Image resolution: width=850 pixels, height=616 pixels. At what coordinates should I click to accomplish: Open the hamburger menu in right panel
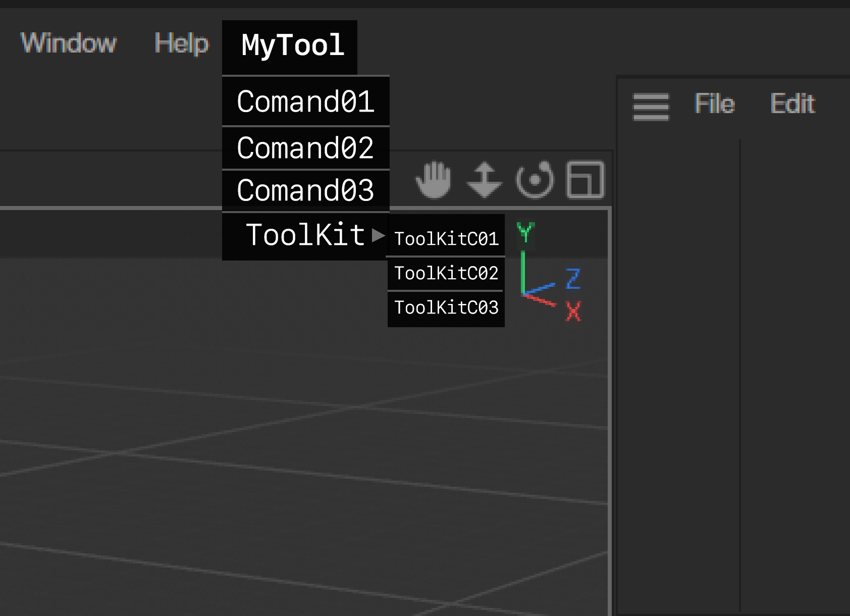[x=651, y=107]
